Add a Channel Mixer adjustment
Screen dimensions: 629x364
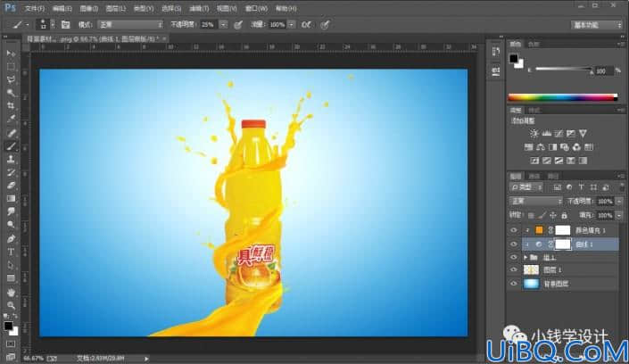click(576, 147)
